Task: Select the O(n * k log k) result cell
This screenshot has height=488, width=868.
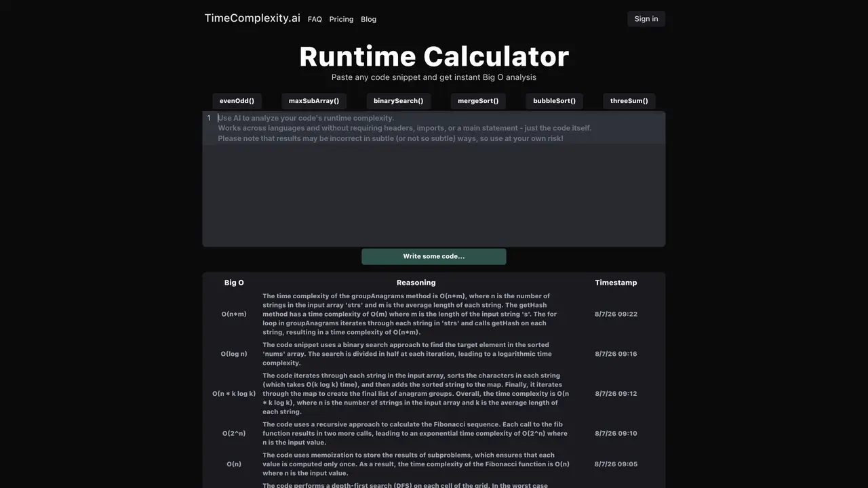Action: (x=234, y=394)
